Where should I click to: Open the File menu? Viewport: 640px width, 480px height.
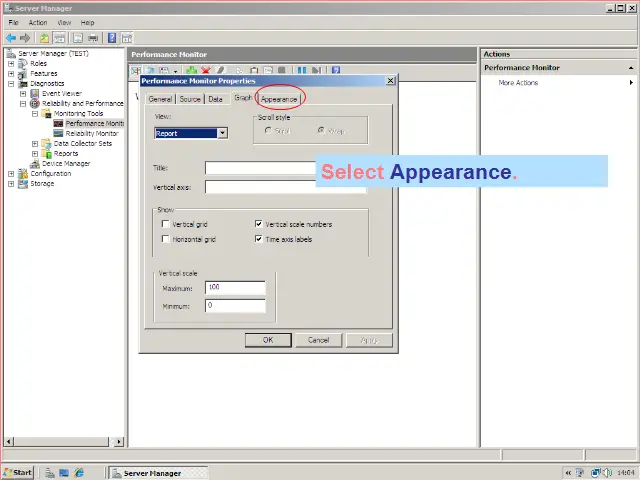tap(13, 22)
